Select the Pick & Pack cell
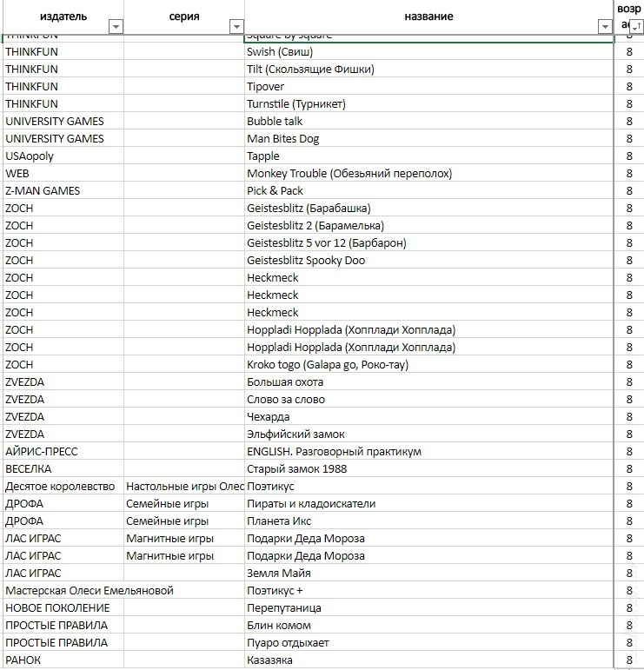This screenshot has width=644, height=670. tap(429, 191)
